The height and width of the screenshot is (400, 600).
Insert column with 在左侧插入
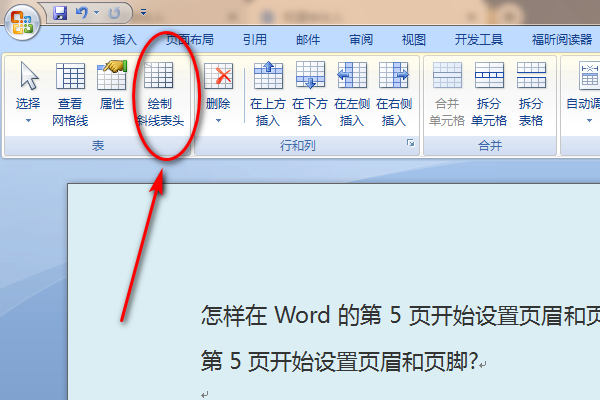tap(352, 94)
